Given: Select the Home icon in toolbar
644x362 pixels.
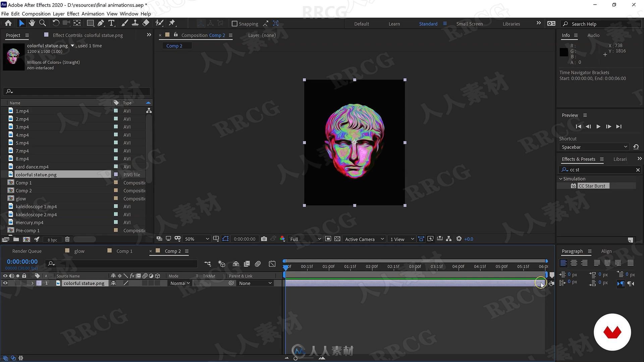Looking at the screenshot, I should click(8, 23).
